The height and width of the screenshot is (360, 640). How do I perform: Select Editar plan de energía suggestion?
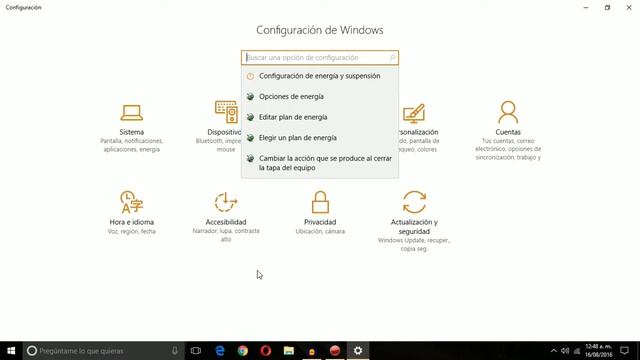click(320, 117)
